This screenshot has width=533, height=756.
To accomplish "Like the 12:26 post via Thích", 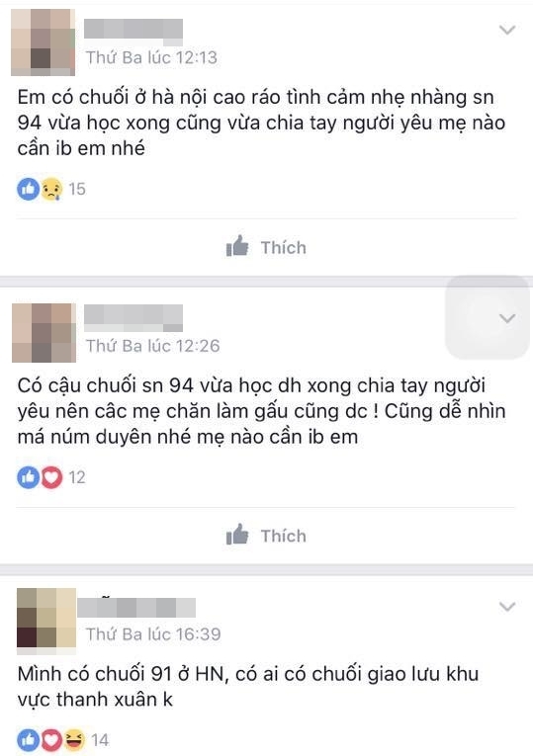I will point(266,536).
